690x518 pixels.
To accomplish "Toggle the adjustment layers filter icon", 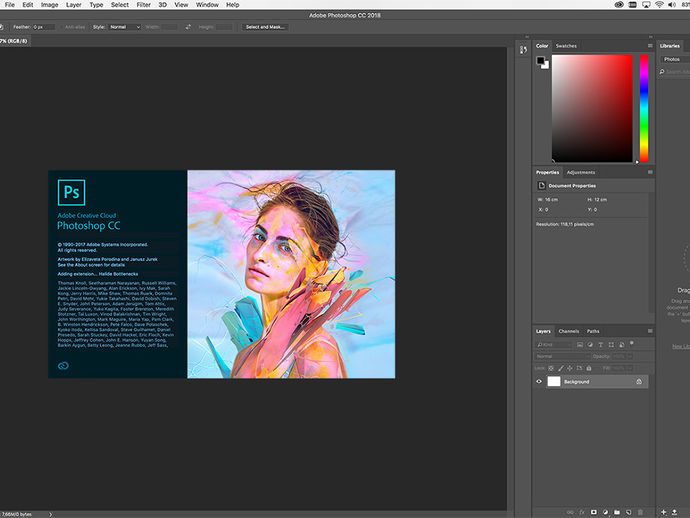I will coord(590,345).
